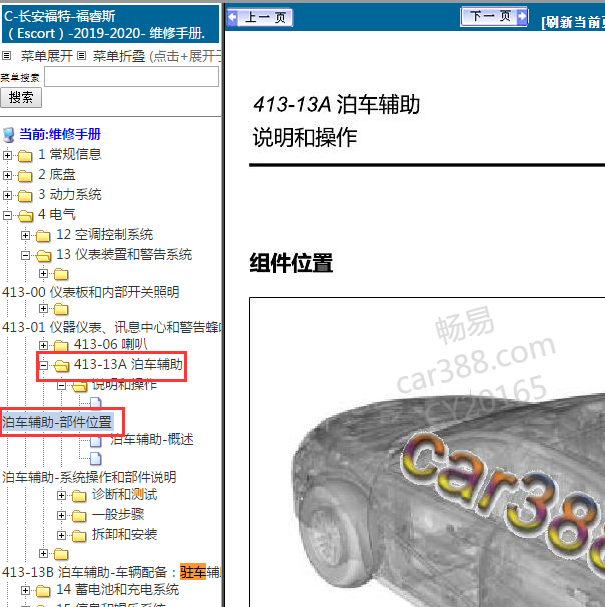Image resolution: width=605 pixels, height=607 pixels.
Task: Select 诊断和测试 in the tree
Action: (124, 495)
